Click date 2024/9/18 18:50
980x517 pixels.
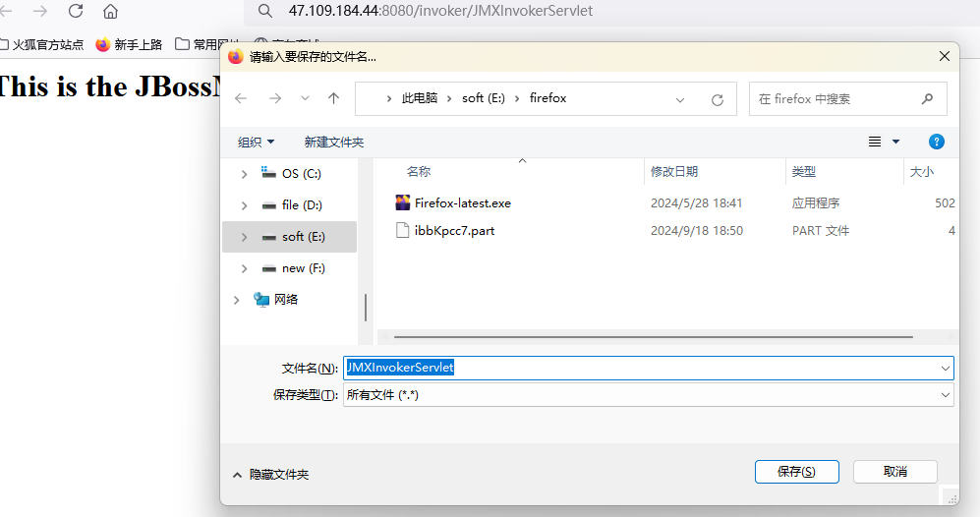(697, 231)
